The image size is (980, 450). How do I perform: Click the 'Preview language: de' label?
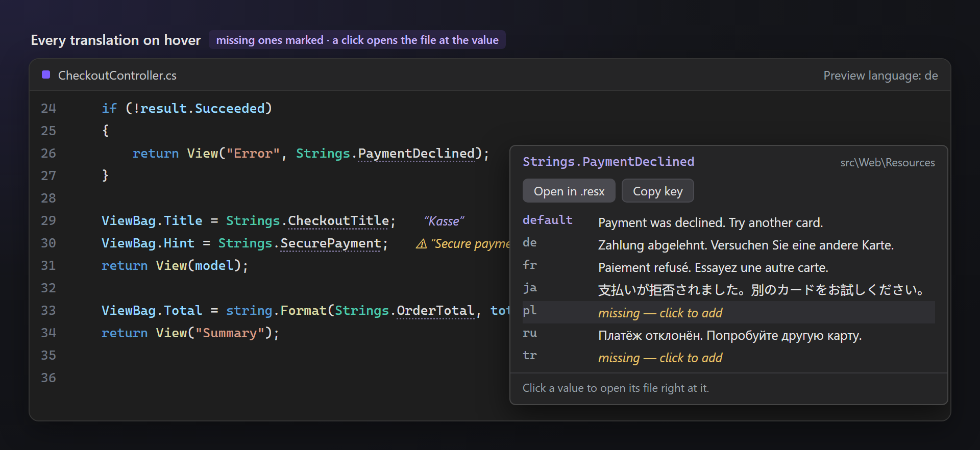pos(880,75)
